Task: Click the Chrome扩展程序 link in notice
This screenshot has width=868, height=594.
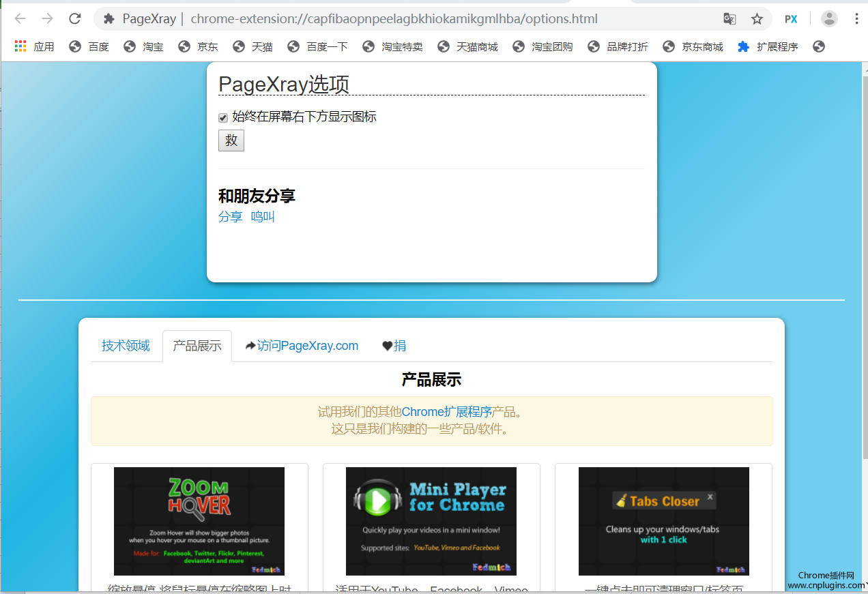Action: pos(447,413)
